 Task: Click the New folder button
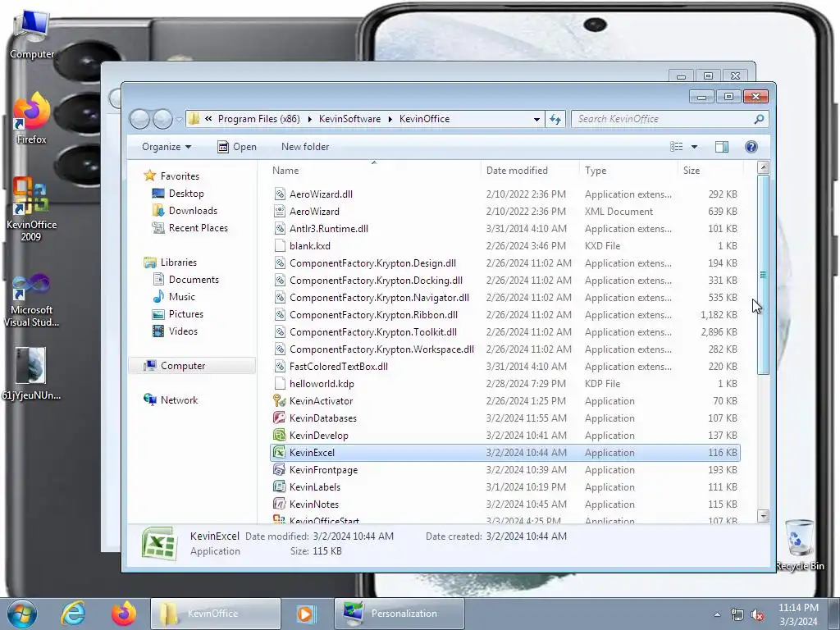[305, 147]
